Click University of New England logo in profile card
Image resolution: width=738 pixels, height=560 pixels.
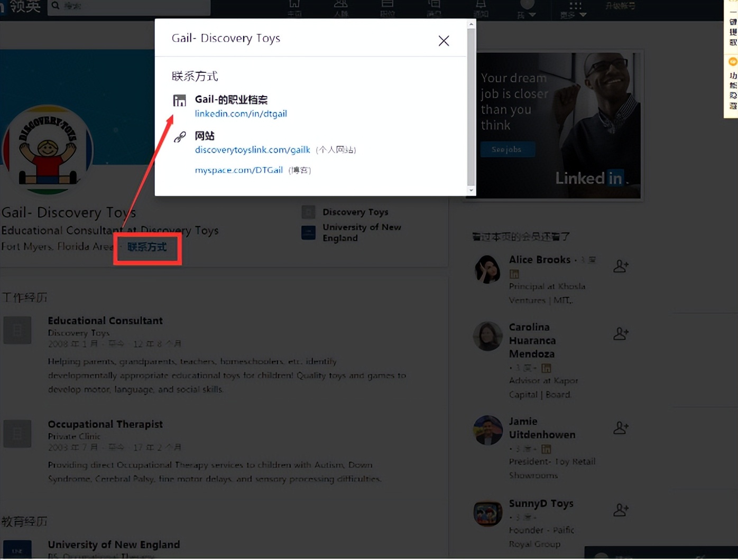(x=308, y=232)
